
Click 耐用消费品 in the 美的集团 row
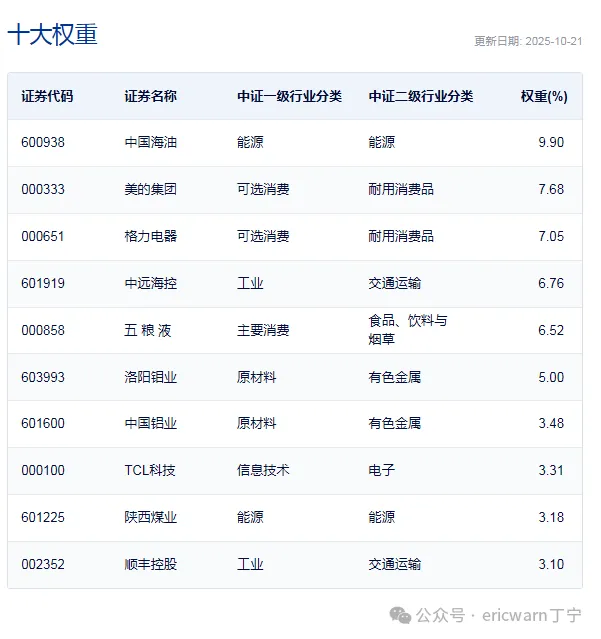(401, 189)
